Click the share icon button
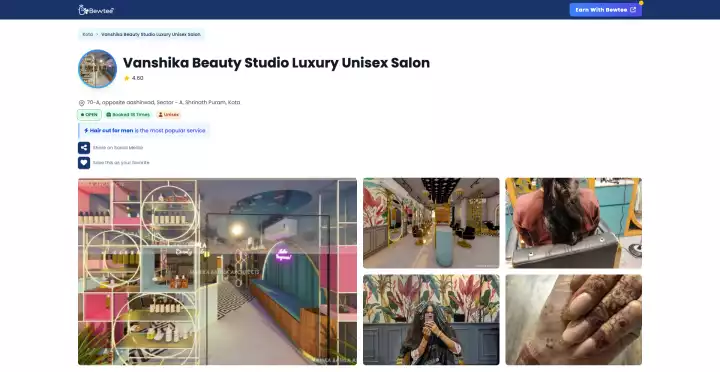 tap(84, 147)
